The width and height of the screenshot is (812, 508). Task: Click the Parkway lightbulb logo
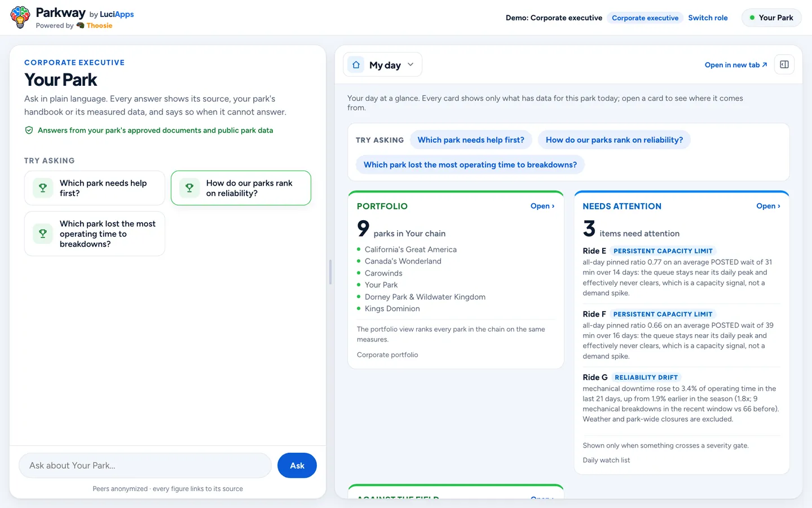(20, 17)
